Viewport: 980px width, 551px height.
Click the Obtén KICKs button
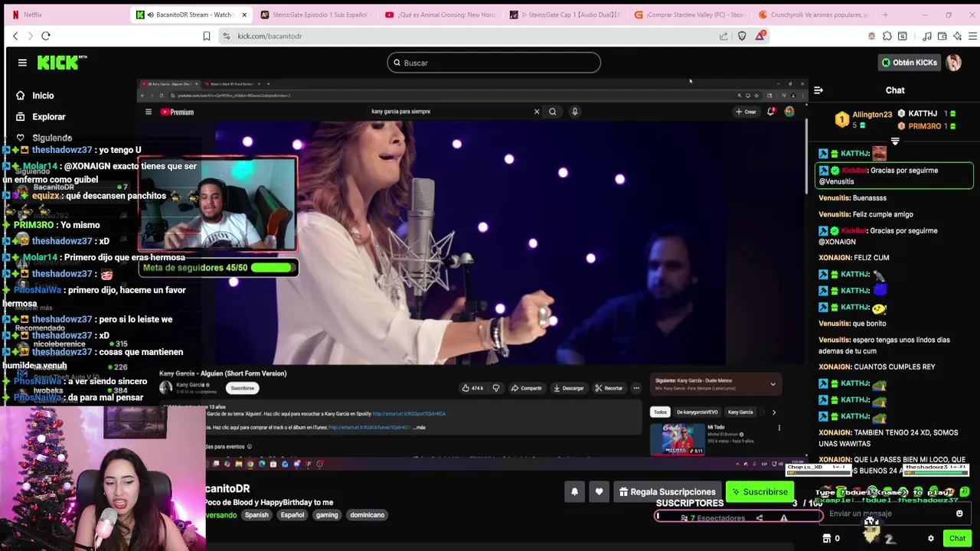click(x=909, y=63)
